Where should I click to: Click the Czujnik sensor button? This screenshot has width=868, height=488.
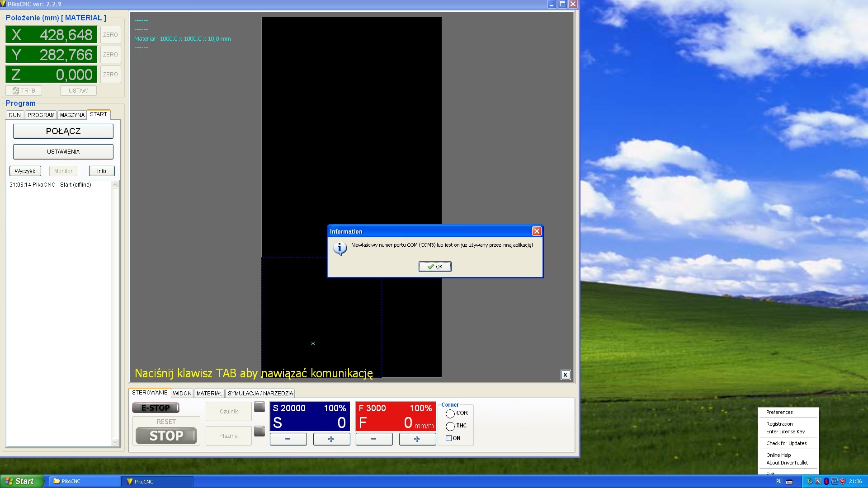(229, 412)
